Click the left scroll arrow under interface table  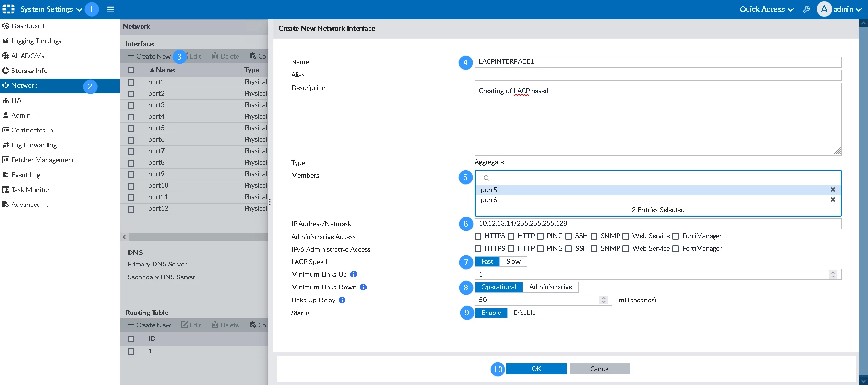(124, 237)
